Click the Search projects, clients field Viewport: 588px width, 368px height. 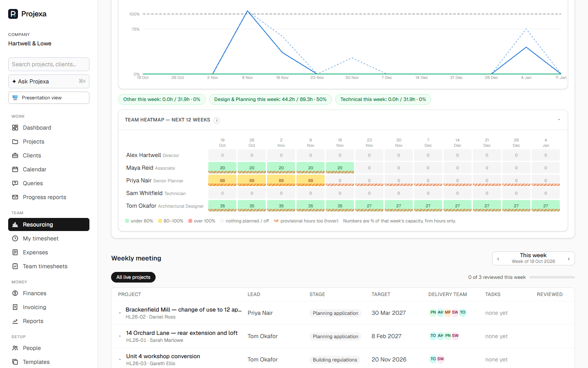pyautogui.click(x=49, y=64)
